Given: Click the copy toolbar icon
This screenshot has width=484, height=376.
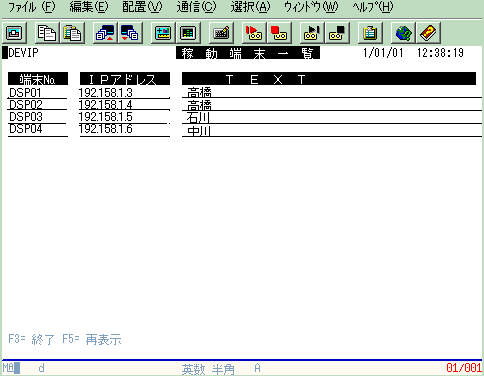Looking at the screenshot, I should (x=47, y=33).
